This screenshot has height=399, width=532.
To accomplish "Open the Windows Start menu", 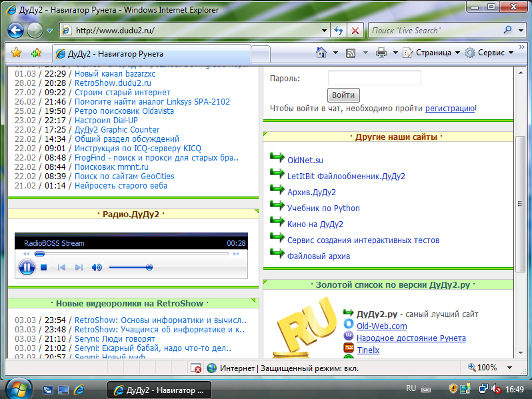I will [x=17, y=388].
